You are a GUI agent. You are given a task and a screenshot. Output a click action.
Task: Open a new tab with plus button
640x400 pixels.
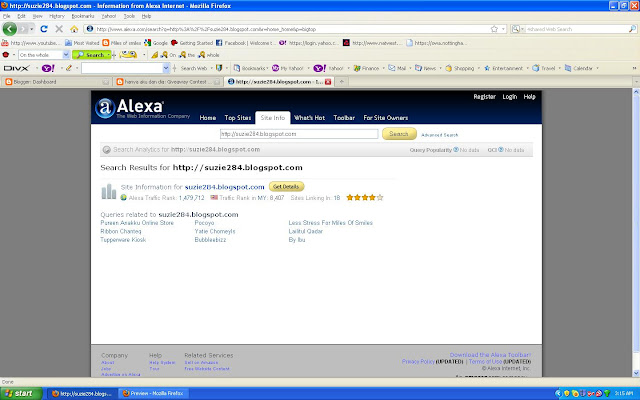click(342, 82)
